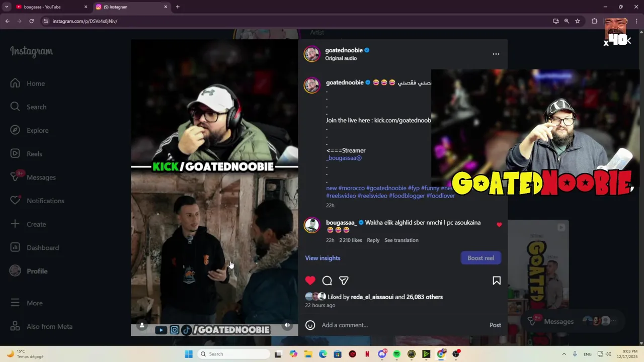Viewport: 644px width, 362px height.
Task: Open the #foodblogger hashtag
Action: 407,196
